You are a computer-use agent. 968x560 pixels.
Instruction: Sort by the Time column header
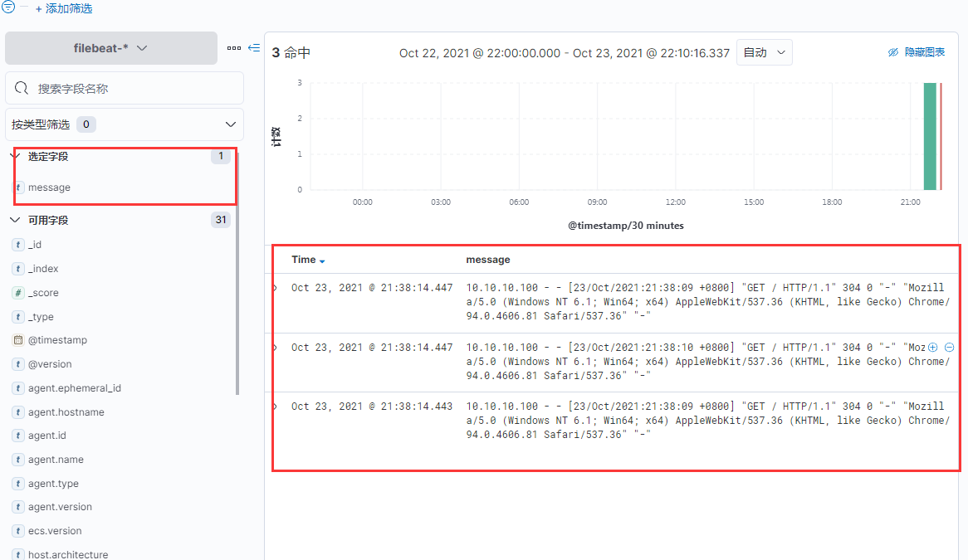pyautogui.click(x=304, y=260)
